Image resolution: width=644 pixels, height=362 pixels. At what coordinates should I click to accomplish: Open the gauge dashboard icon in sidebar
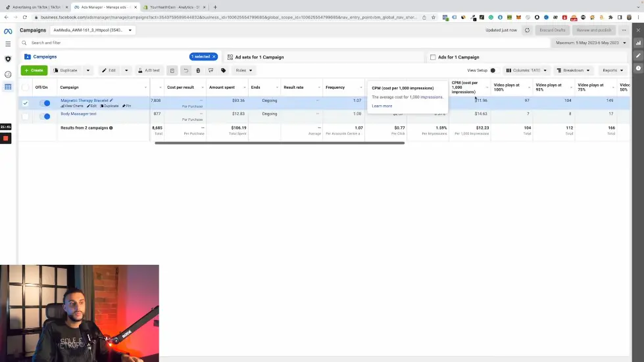(8, 74)
